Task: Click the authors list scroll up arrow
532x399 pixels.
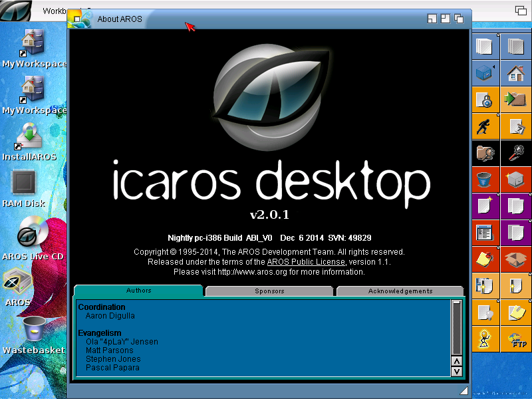Action: click(x=457, y=361)
